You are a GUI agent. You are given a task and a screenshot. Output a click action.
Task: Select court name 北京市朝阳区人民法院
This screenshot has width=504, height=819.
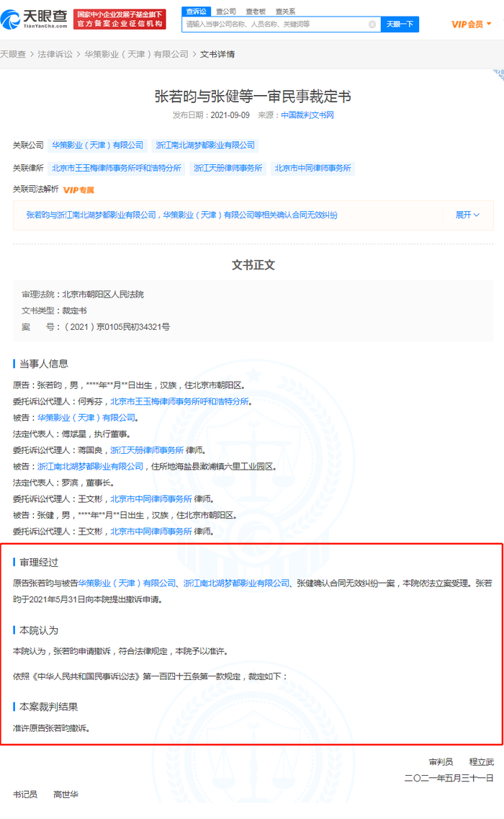103,294
